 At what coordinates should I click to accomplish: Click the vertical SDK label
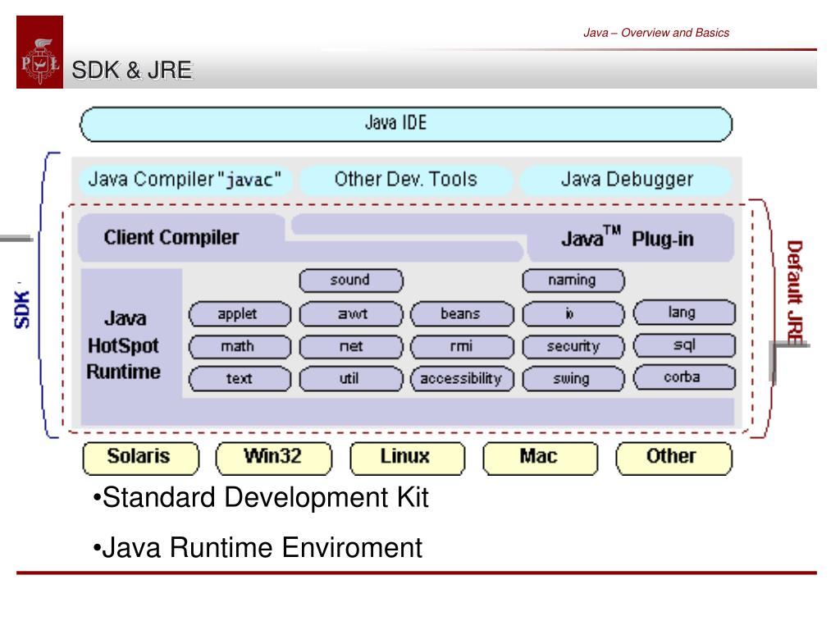coord(21,309)
